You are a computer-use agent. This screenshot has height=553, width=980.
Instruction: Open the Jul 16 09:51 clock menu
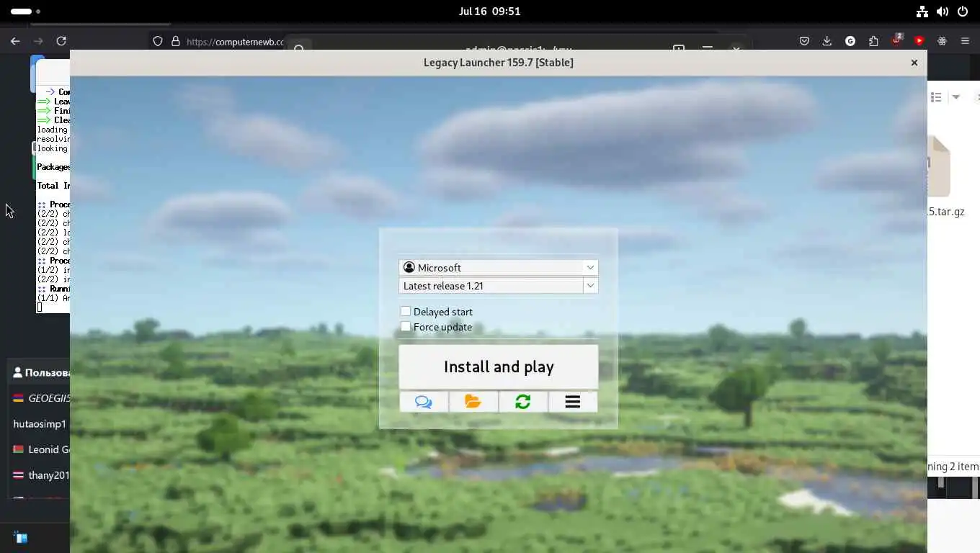[489, 12]
